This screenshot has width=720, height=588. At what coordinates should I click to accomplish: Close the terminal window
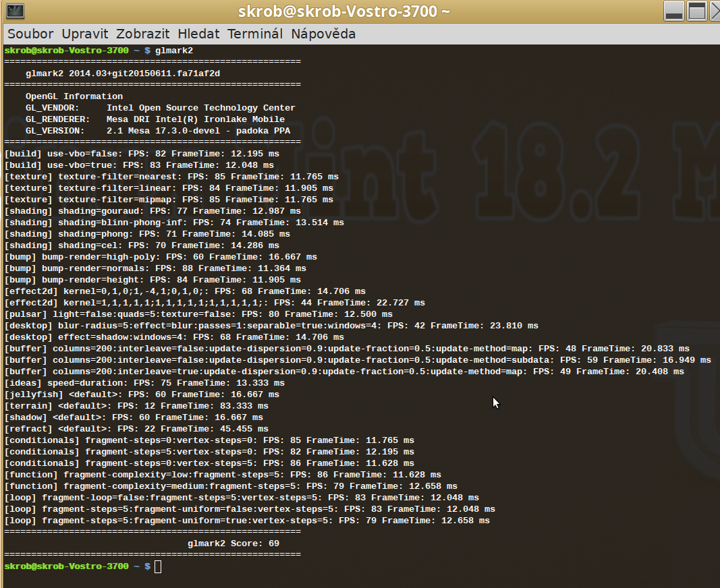click(715, 11)
